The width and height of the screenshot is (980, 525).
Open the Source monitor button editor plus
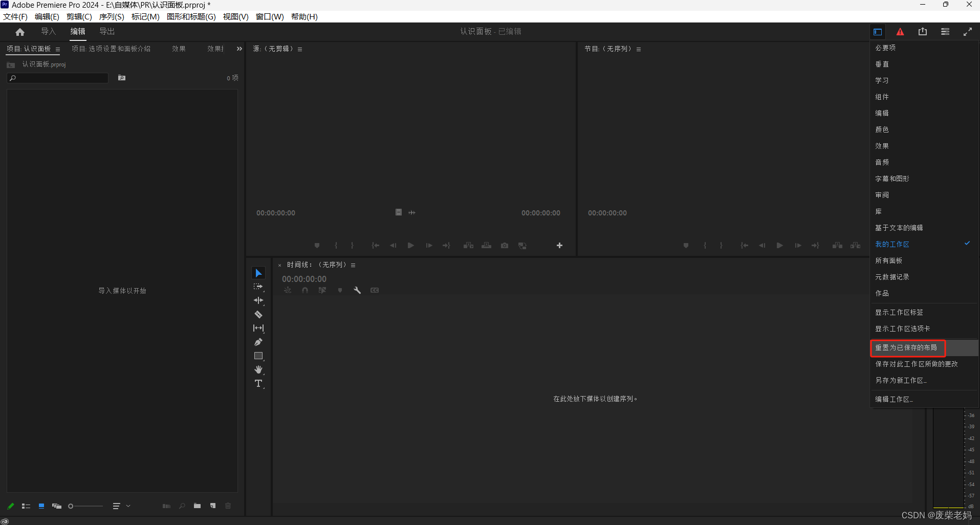[560, 246]
